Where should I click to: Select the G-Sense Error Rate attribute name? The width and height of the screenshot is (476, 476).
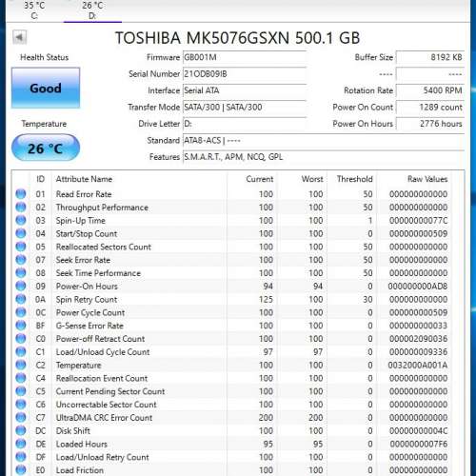point(89,326)
